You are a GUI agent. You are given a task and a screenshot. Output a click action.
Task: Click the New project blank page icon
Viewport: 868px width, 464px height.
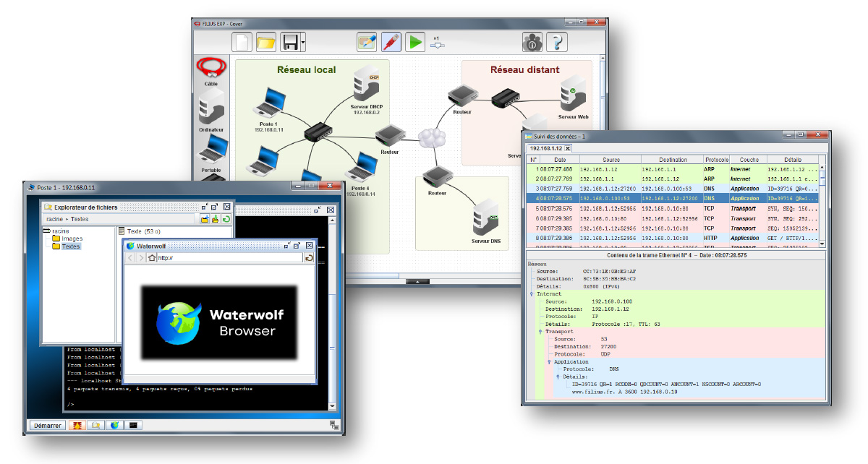pyautogui.click(x=244, y=43)
